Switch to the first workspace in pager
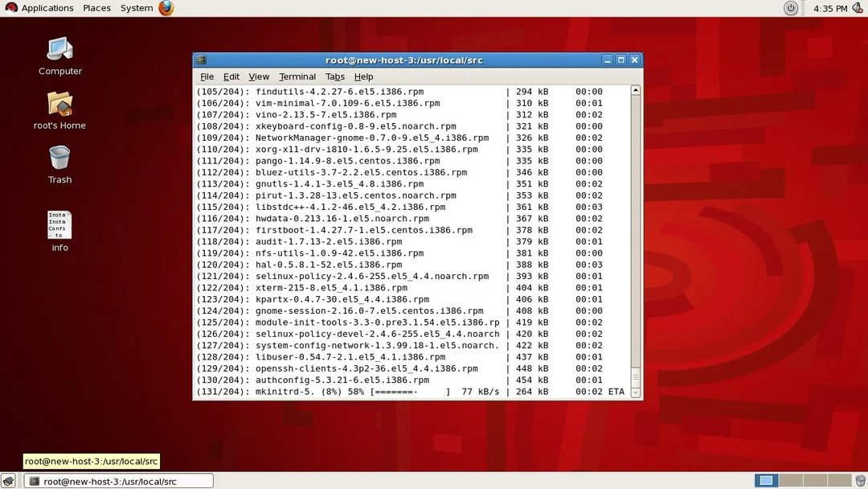 click(x=766, y=481)
